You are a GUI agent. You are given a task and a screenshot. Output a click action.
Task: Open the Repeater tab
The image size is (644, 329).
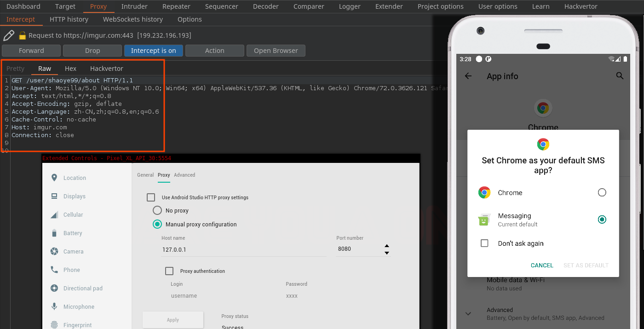click(x=176, y=6)
